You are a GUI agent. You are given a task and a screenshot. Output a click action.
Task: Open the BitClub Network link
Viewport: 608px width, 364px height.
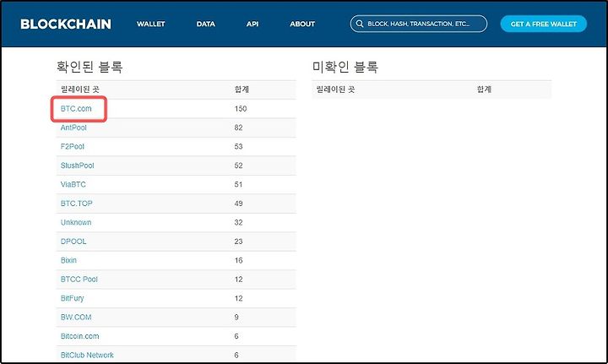click(x=87, y=356)
